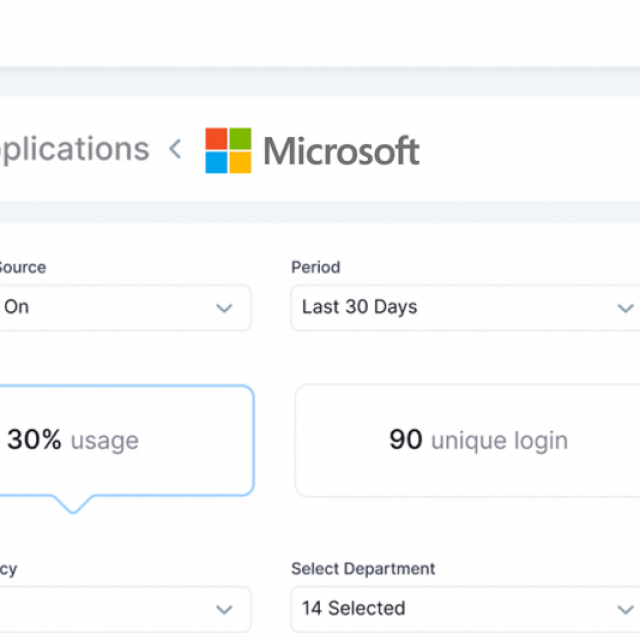This screenshot has height=640, width=640.
Task: Select the 90 unique login card
Action: click(468, 440)
